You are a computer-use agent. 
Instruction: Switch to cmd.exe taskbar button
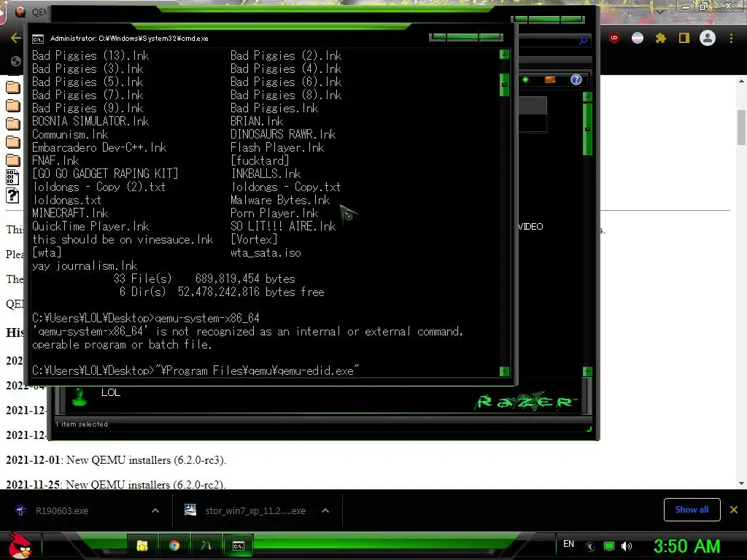239,545
